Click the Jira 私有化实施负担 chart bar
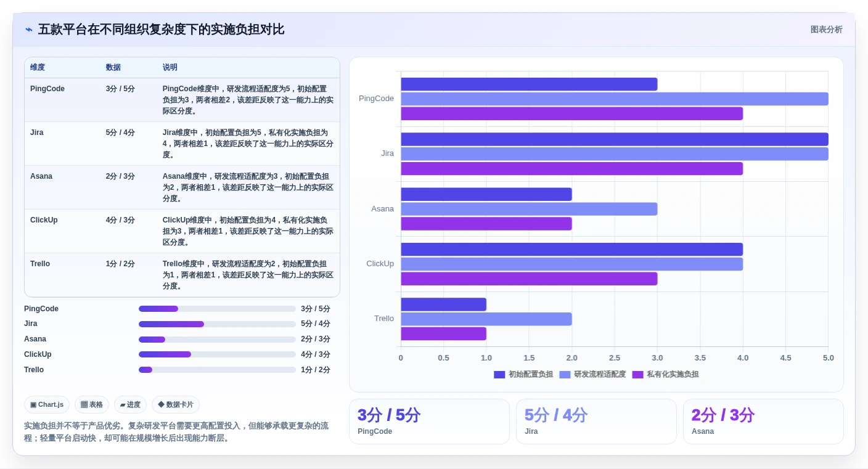The image size is (868, 469). tap(571, 168)
